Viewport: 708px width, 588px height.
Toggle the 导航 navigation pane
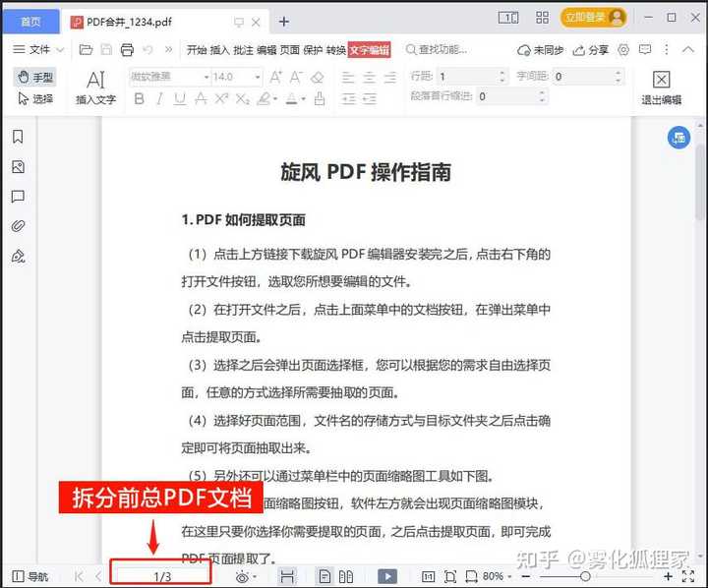pyautogui.click(x=29, y=576)
